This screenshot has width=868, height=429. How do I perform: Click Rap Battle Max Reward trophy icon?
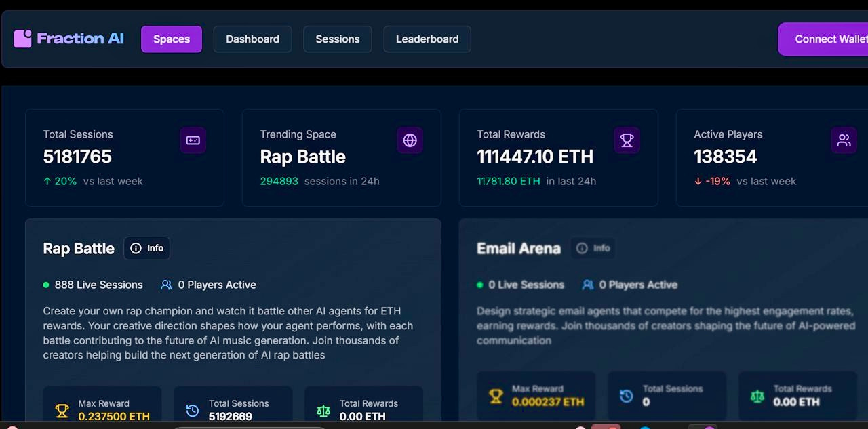(x=62, y=410)
